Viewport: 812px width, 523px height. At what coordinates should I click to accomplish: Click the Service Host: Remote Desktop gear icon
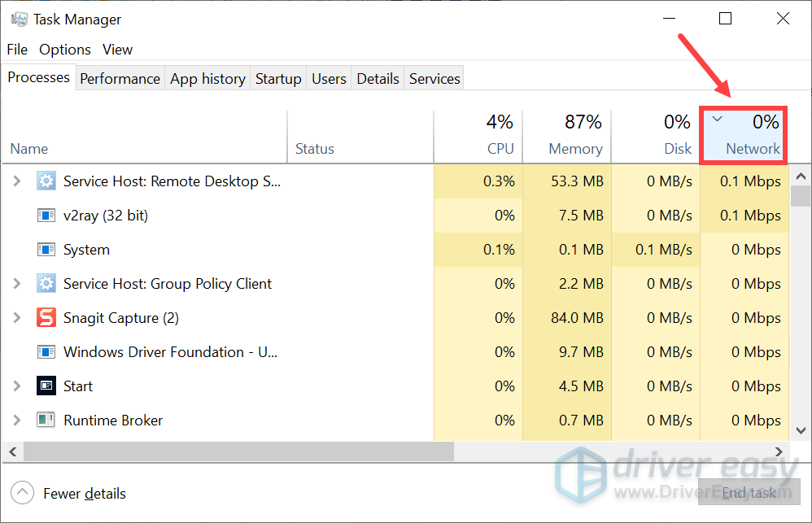pos(46,181)
